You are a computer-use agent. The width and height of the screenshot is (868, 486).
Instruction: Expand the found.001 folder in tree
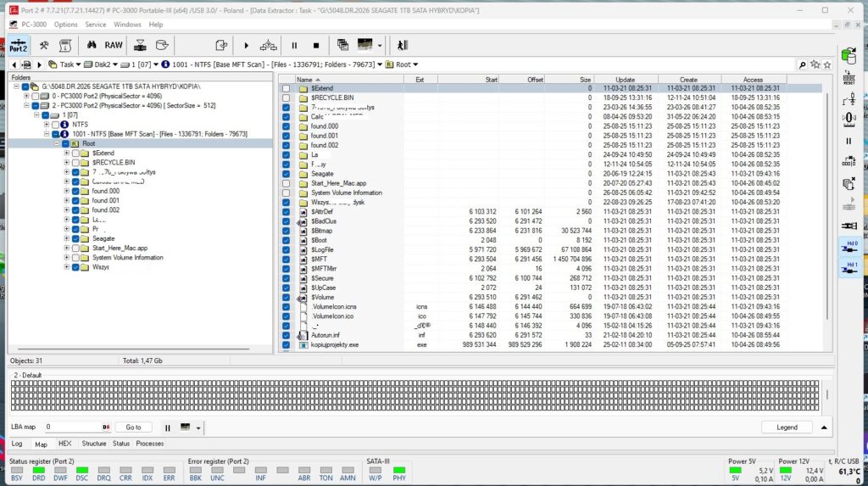click(66, 201)
